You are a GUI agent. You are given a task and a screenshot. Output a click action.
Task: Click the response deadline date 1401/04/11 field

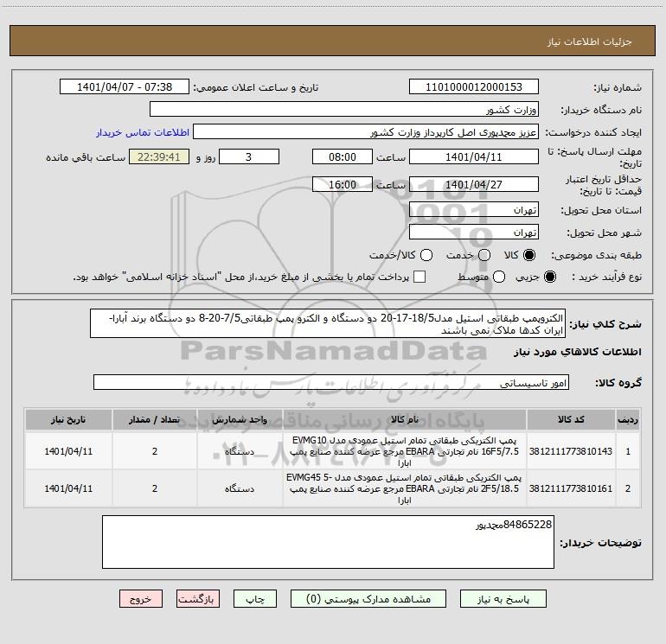coord(474,156)
